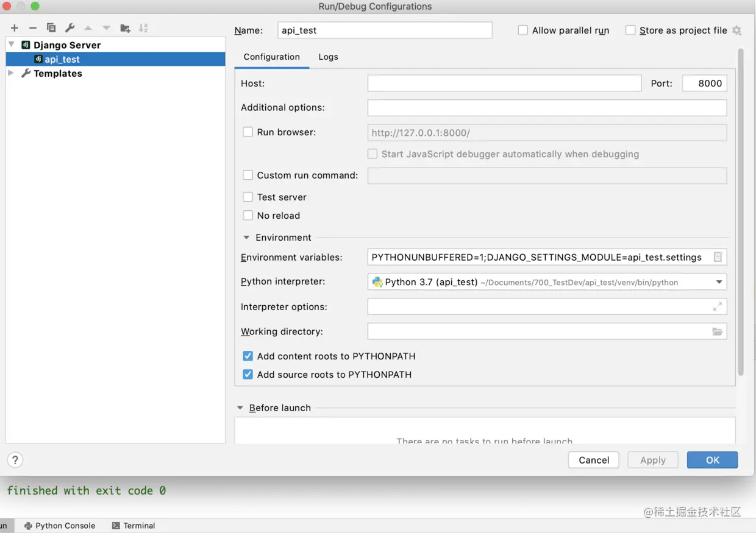This screenshot has width=756, height=533.
Task: Click the Host input field
Action: (504, 83)
